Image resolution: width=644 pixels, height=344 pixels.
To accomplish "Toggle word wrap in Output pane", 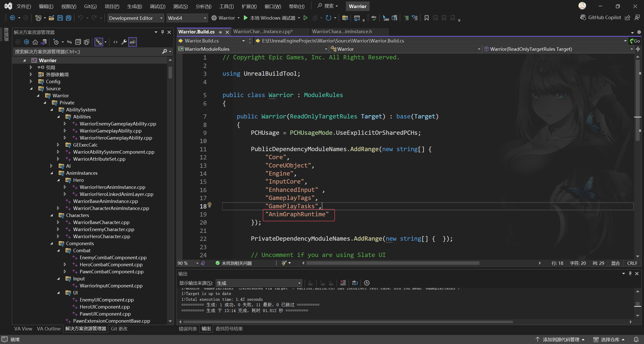I will [x=355, y=283].
